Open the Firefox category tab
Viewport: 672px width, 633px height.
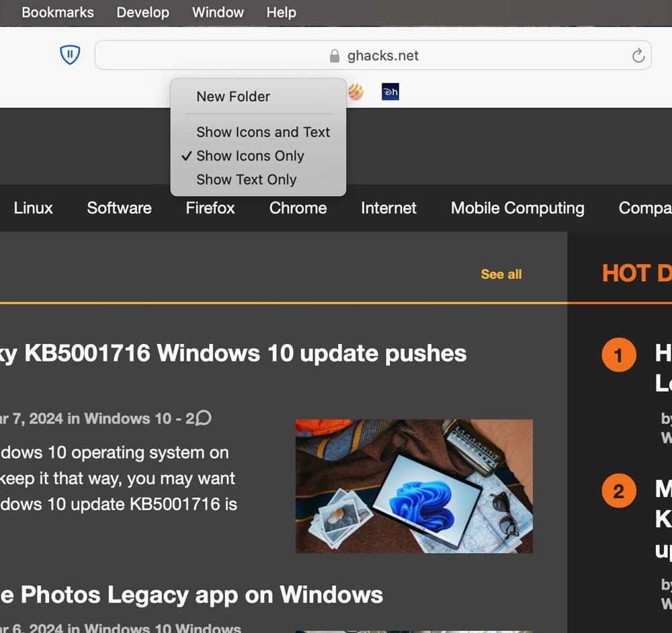pyautogui.click(x=210, y=208)
